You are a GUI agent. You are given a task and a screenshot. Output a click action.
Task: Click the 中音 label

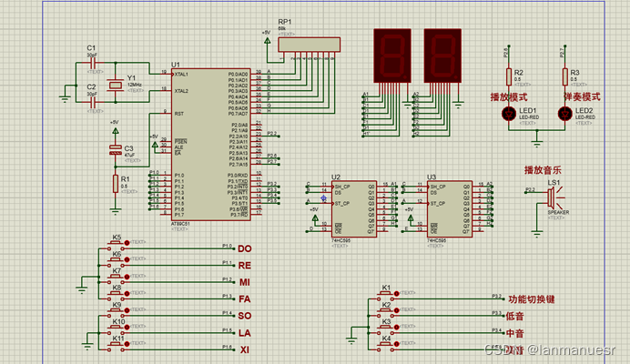click(x=514, y=333)
